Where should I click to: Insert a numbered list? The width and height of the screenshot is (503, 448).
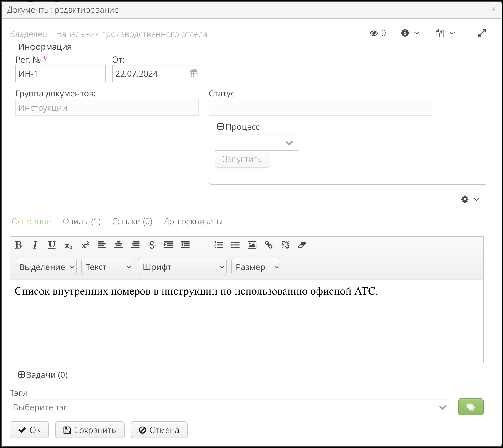point(218,245)
